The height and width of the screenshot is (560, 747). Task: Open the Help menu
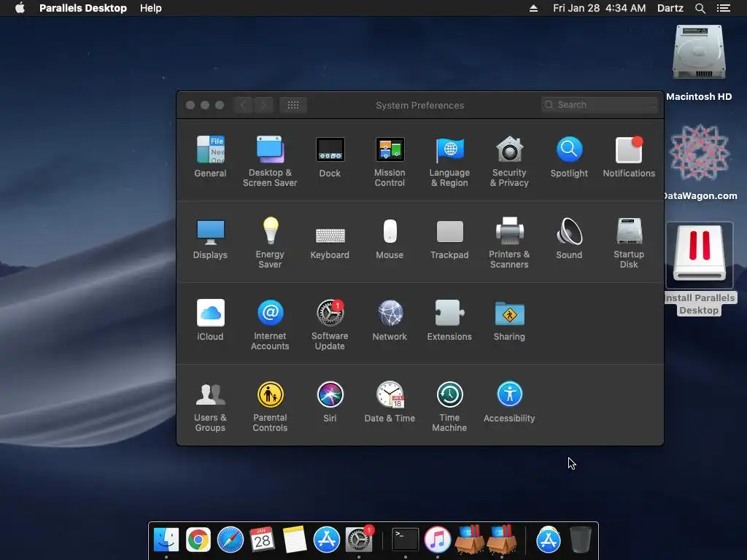click(150, 8)
